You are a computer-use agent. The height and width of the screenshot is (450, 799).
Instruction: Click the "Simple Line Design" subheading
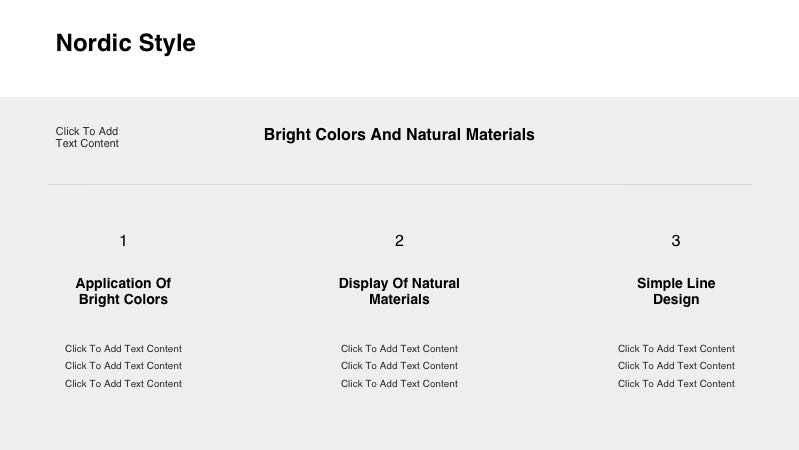(x=676, y=291)
